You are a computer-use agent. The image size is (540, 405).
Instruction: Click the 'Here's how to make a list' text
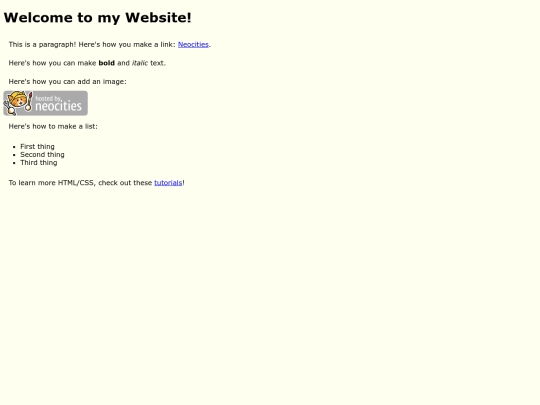[x=53, y=126]
